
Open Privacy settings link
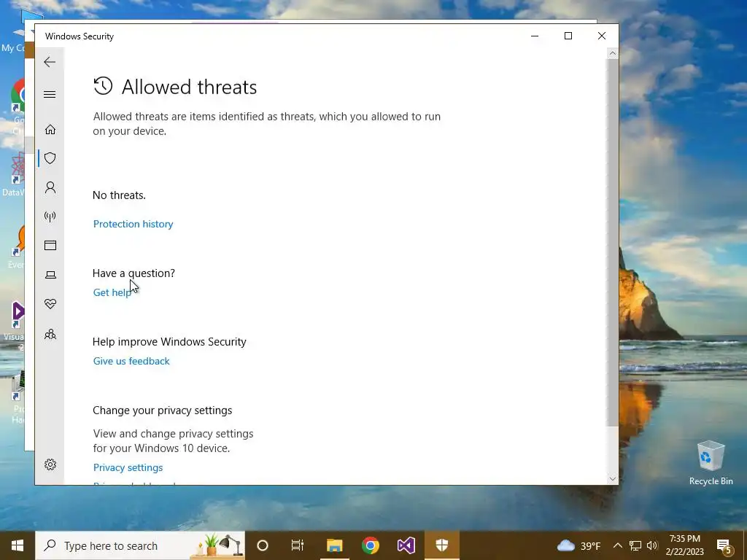point(128,467)
